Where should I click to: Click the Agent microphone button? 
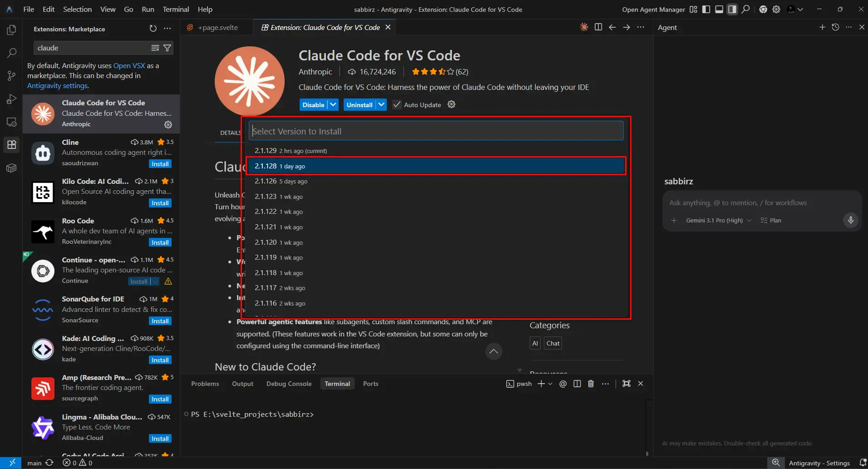[x=851, y=220]
